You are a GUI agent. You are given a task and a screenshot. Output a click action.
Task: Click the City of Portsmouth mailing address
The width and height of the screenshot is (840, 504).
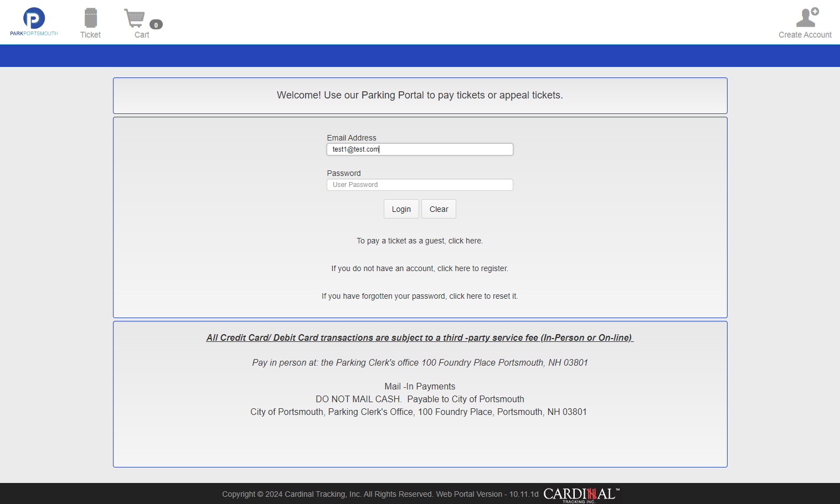[x=419, y=412]
